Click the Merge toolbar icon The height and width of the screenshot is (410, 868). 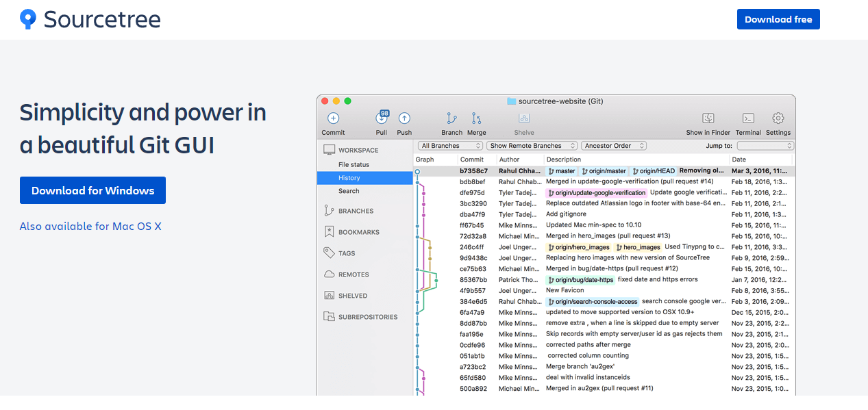click(477, 118)
